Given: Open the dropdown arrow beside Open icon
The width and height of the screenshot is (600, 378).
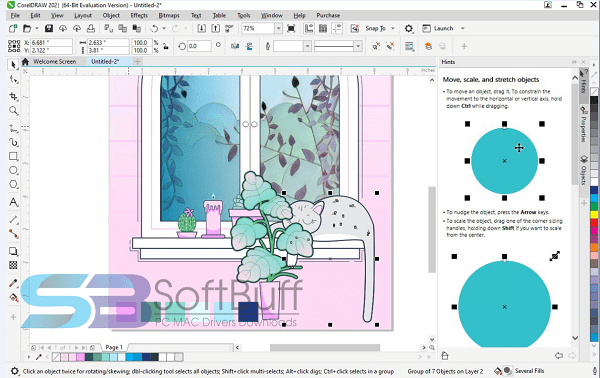Looking at the screenshot, I should [37, 28].
